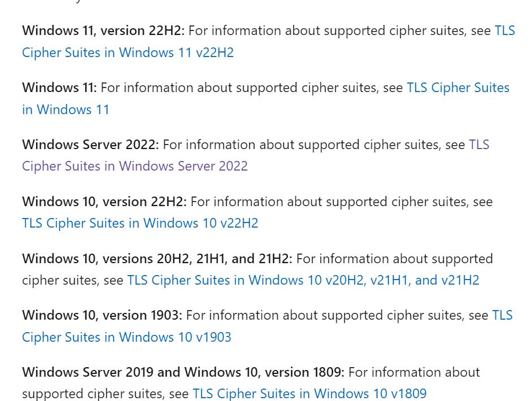Click bold 'Windows Server 2019 and Windows 10, version 1809:' text
This screenshot has height=401, width=532.
183,372
